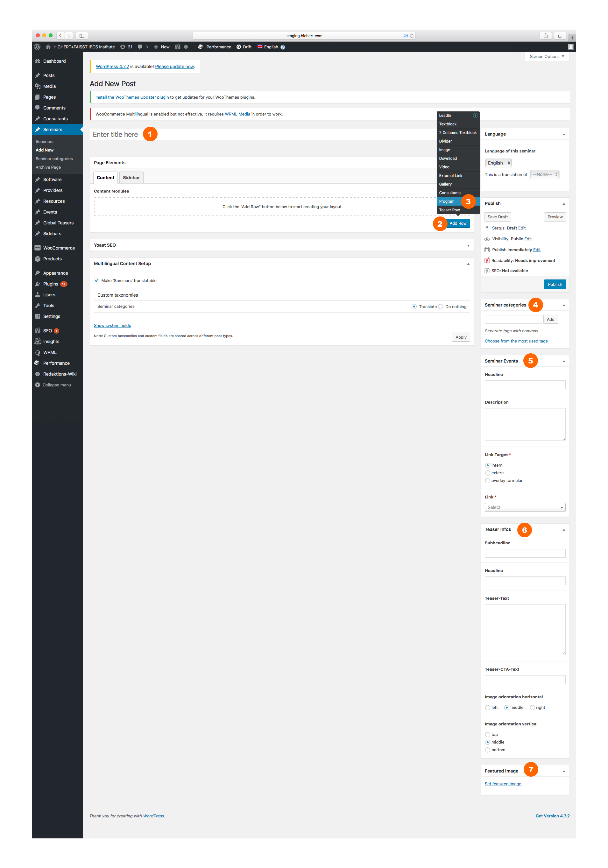Collapse the Teaser Infos panel
This screenshot has width=608, height=868.
click(x=563, y=530)
